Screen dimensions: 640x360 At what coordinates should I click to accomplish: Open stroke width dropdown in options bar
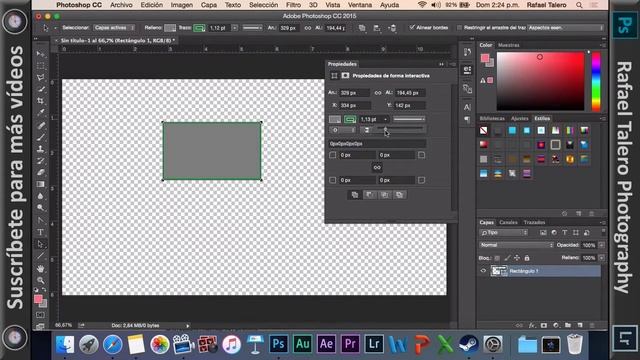pos(235,28)
